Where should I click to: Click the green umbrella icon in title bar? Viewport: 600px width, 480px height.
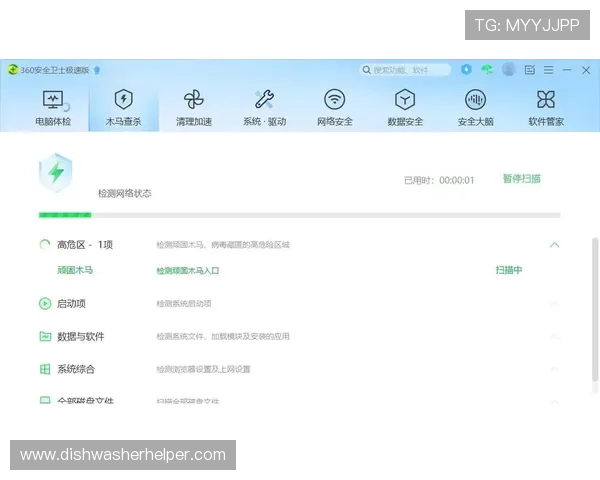click(487, 70)
